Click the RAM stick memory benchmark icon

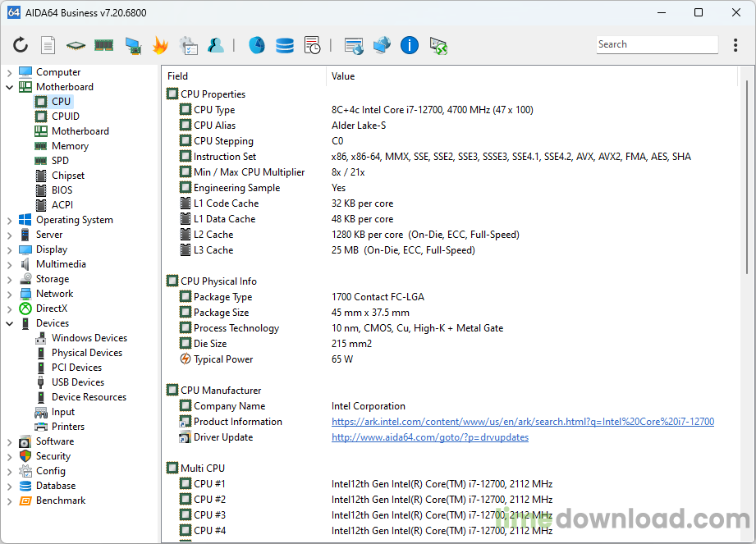click(x=103, y=45)
